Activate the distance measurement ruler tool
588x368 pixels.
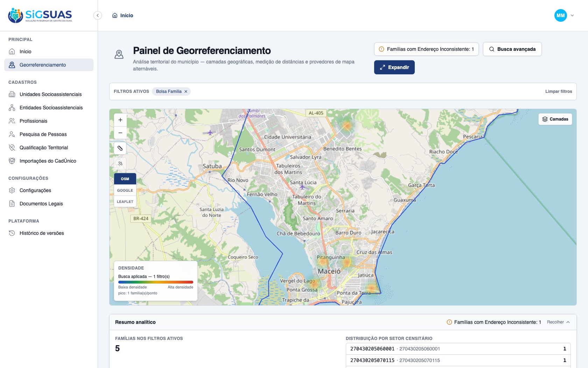click(120, 148)
